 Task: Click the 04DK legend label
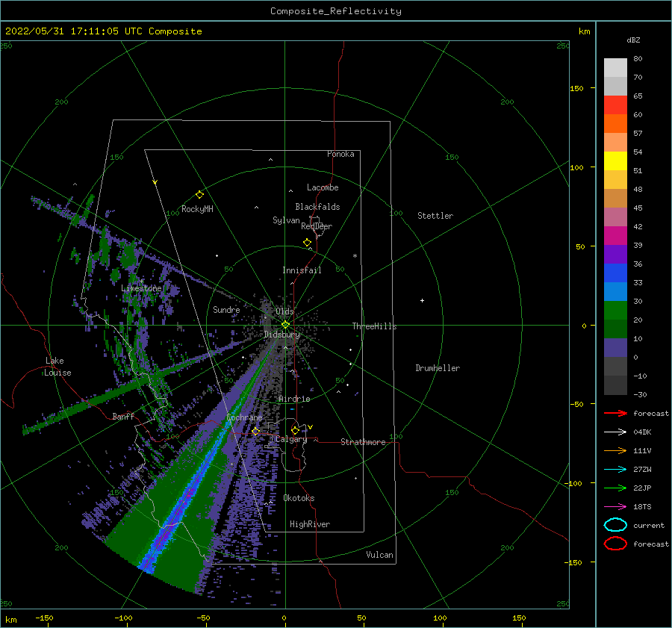[642, 432]
